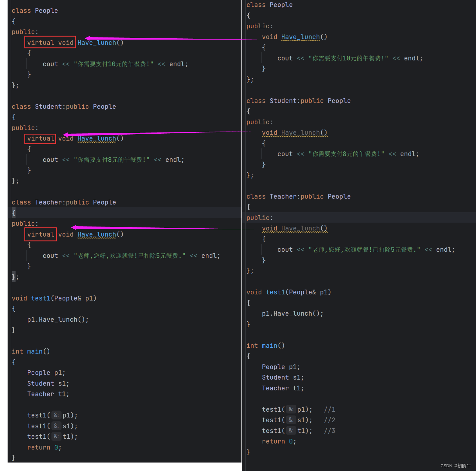The image size is (476, 471).
Task: Click the '//1' comment in right pane
Action: click(330, 409)
